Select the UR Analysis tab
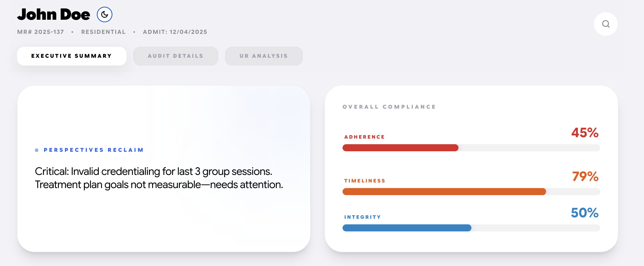Viewport: 644px width, 266px height. pos(263,56)
